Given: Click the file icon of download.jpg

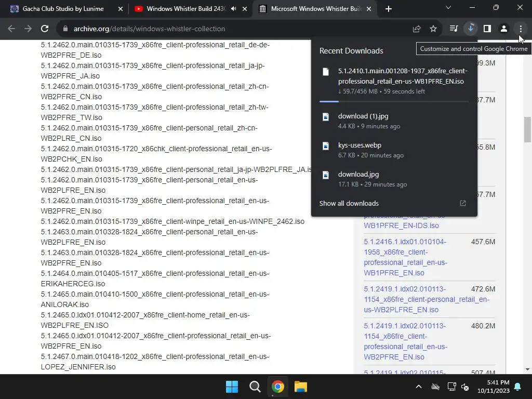Looking at the screenshot, I should [x=326, y=175].
